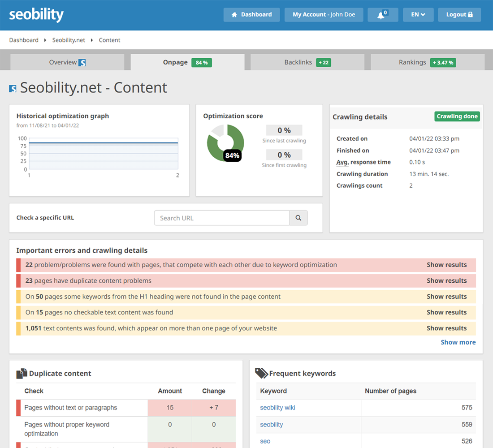Click the lock icon on Logout
Viewport: 493px width, 448px height.
point(471,14)
